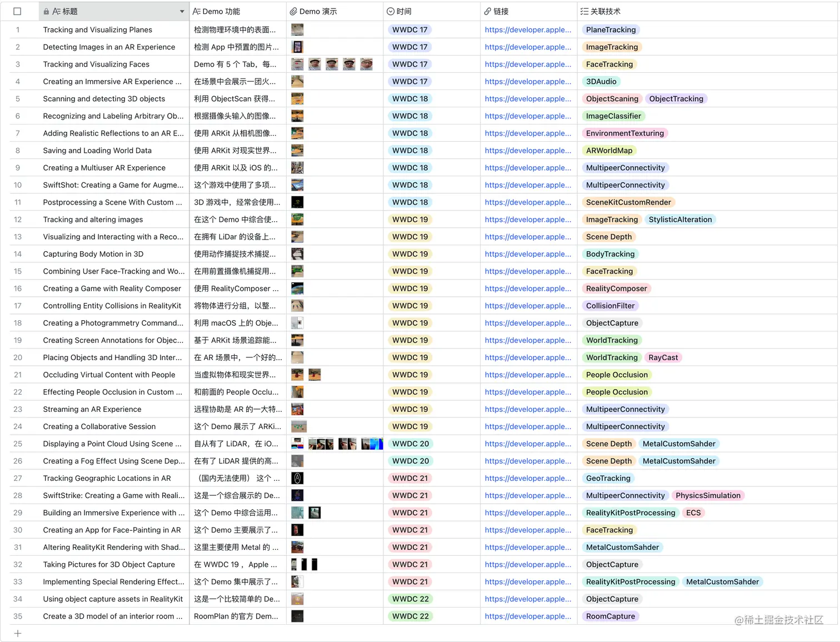
Task: Select title cell 'Saving and Loading World Data'
Action: click(114, 151)
